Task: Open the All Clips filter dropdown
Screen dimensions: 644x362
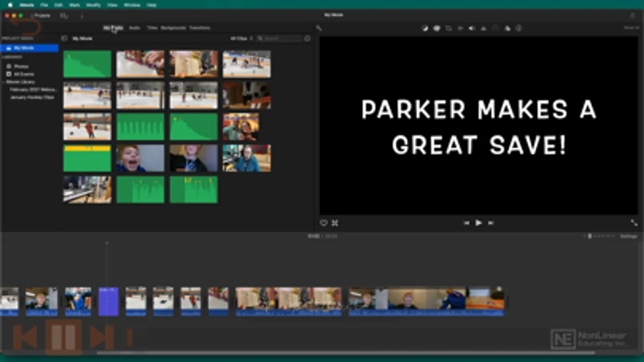Action: pyautogui.click(x=241, y=39)
